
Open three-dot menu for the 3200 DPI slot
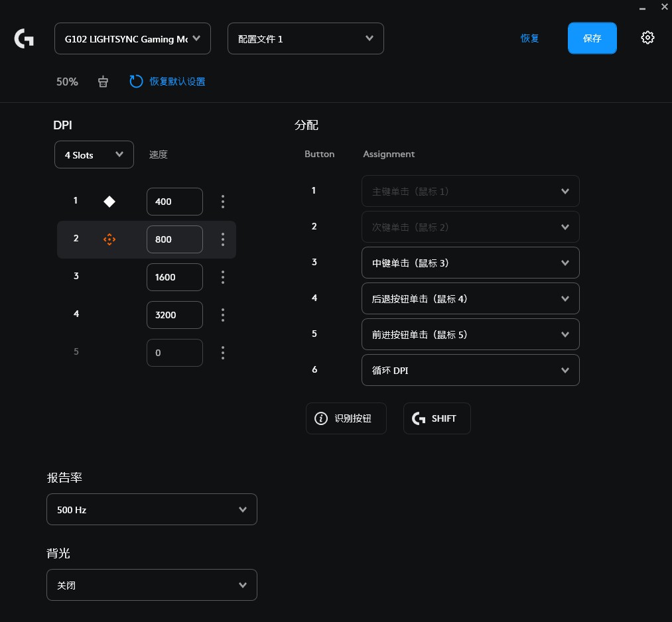[x=223, y=315]
